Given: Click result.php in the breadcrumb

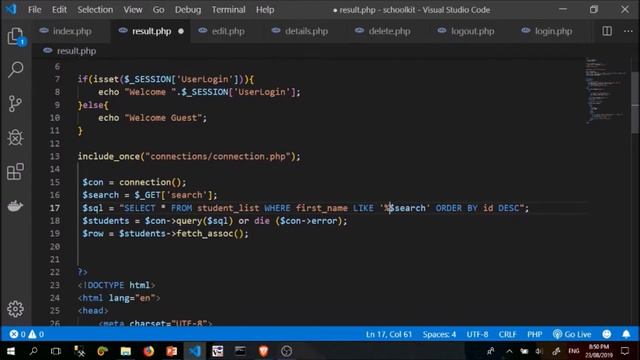Looking at the screenshot, I should click(x=76, y=51).
